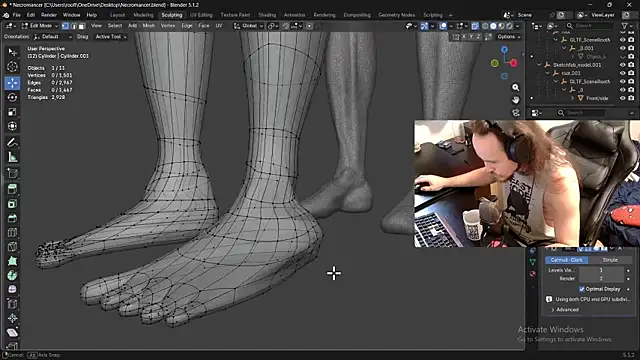Expand the Front/side object in outliner
This screenshot has height=360, width=640.
tap(572, 98)
